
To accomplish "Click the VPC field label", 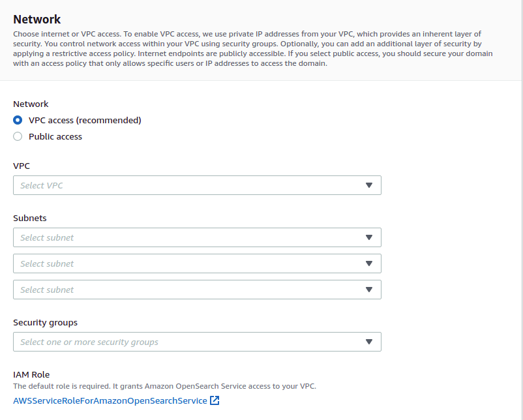I will tap(22, 166).
